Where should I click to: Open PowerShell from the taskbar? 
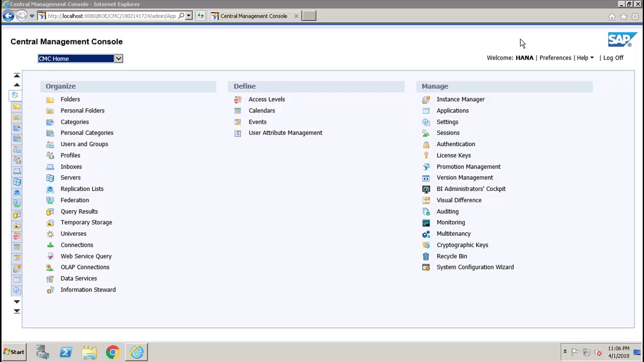(x=66, y=352)
